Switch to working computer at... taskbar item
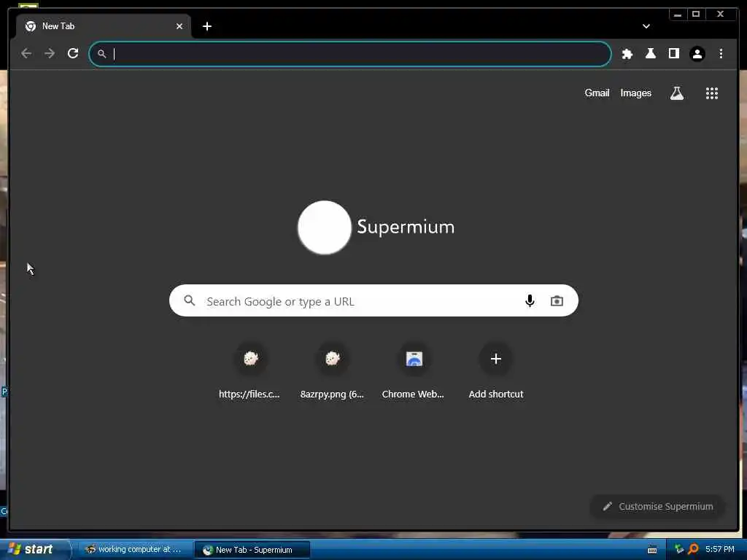This screenshot has height=560, width=747. coord(133,550)
